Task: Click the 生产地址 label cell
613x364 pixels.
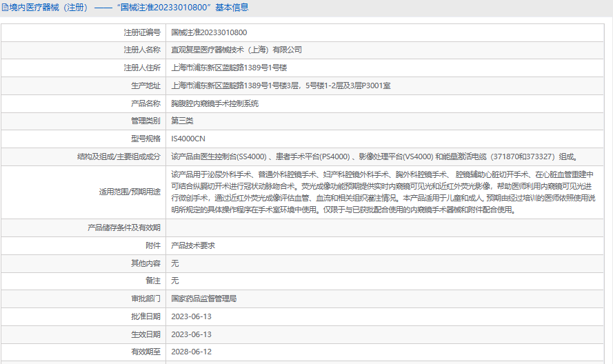Action: 83,85
